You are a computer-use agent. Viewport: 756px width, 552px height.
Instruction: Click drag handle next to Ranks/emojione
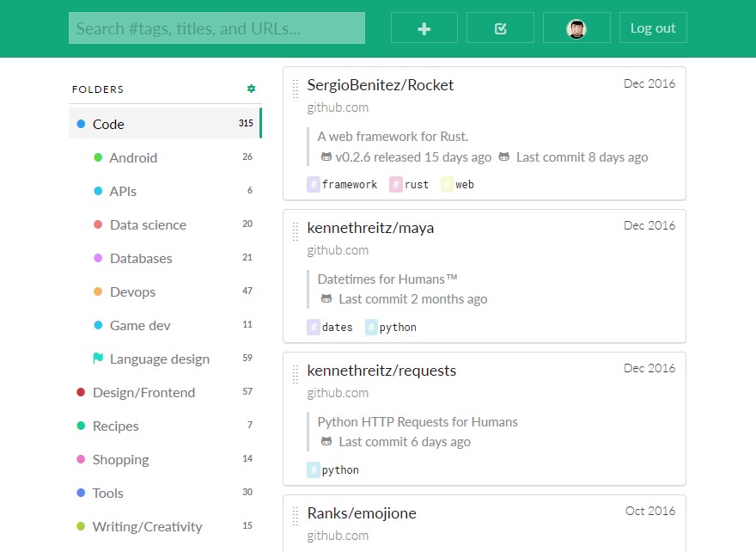(296, 517)
